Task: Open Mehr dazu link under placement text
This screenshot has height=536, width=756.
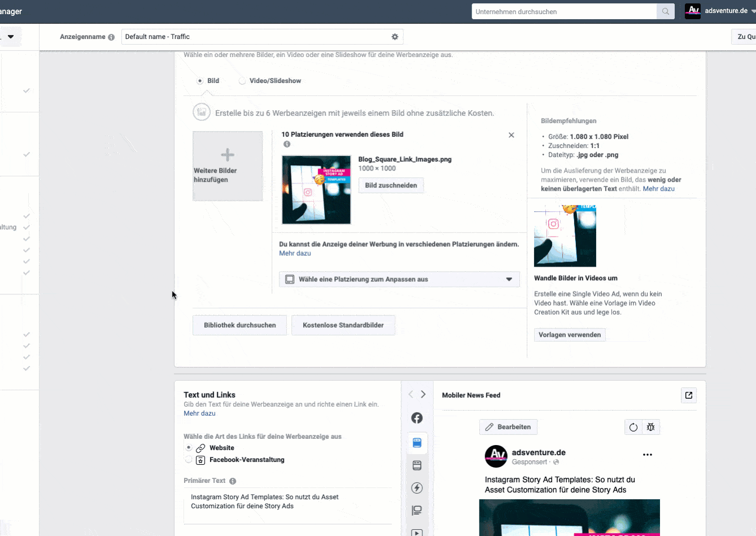Action: pyautogui.click(x=295, y=253)
